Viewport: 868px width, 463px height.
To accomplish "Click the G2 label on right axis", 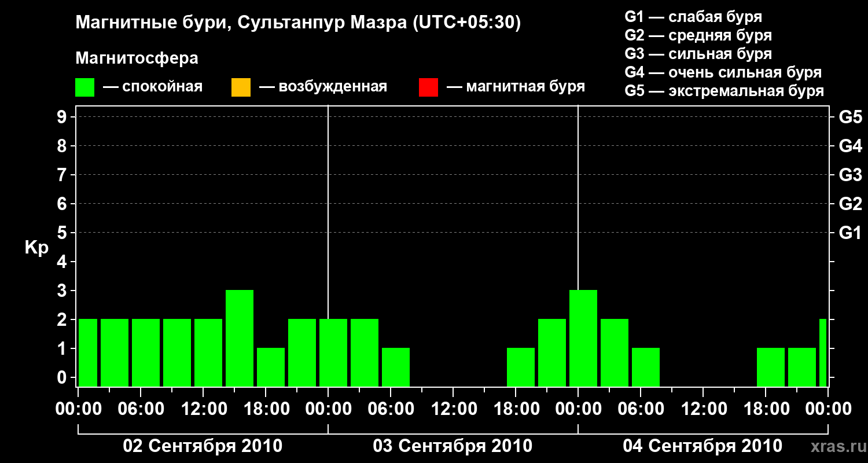I will (x=851, y=204).
